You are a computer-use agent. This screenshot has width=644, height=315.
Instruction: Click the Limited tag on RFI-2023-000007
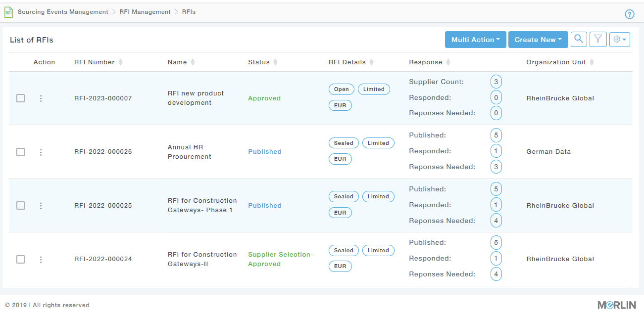tap(374, 90)
